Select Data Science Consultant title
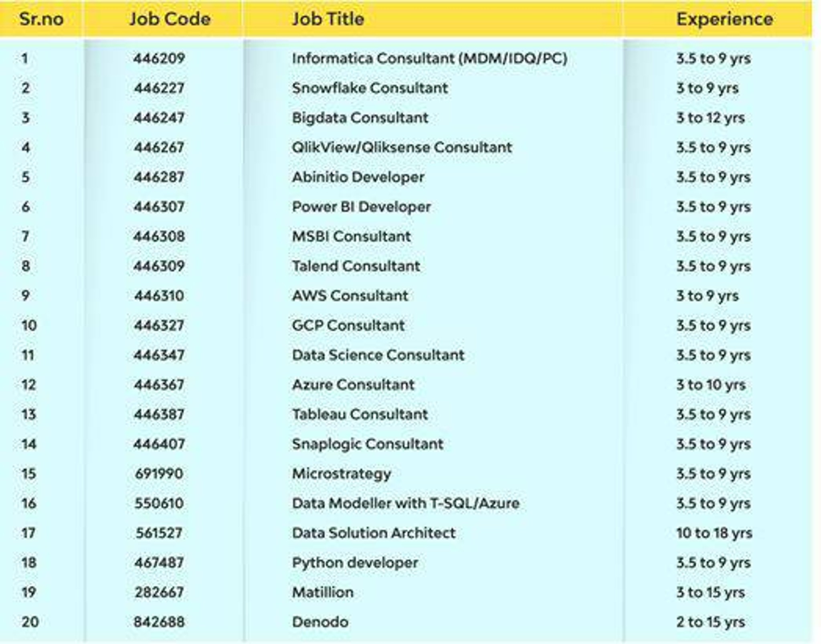This screenshot has height=644, width=821. click(x=378, y=355)
